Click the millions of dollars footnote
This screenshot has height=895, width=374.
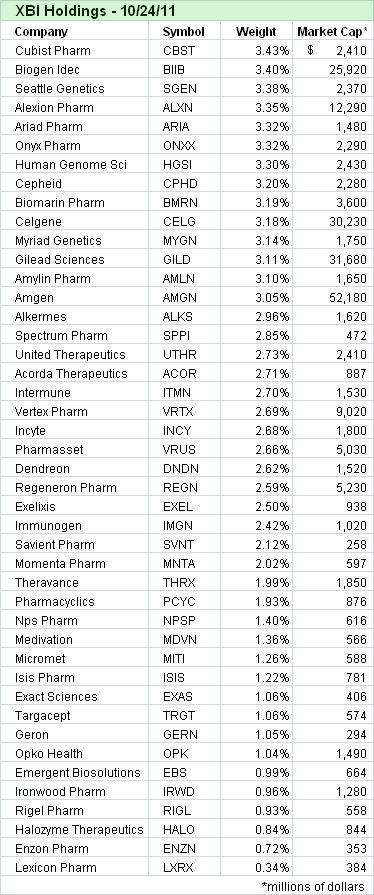(313, 886)
